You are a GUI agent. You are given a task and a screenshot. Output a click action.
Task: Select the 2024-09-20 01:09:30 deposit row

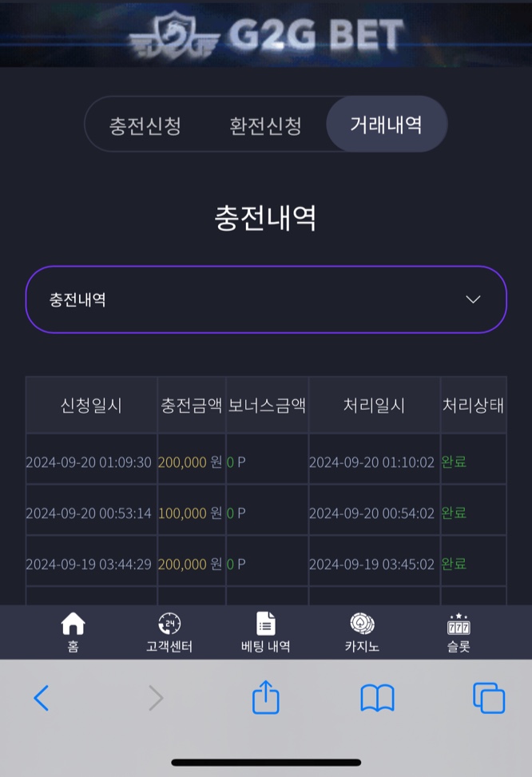(266, 462)
